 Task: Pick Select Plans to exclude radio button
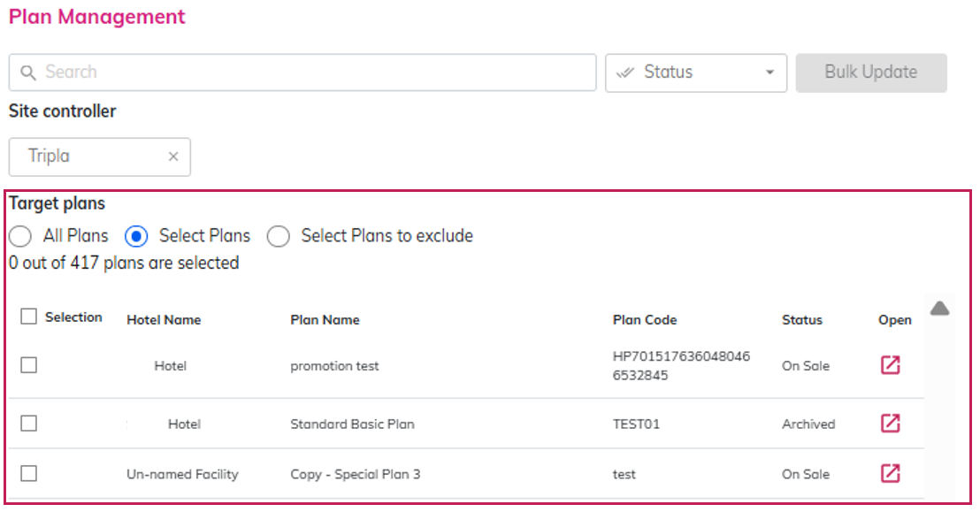(x=279, y=236)
